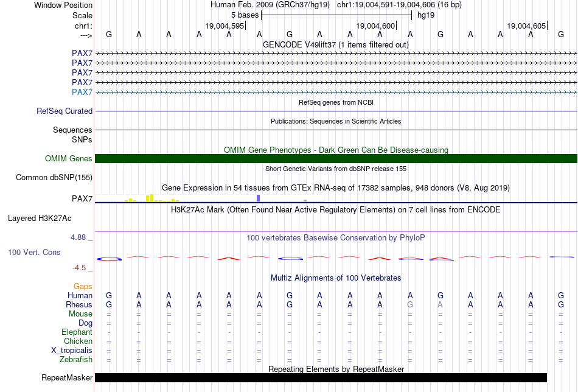Click the 4.88 PhyloP upper value

point(78,237)
